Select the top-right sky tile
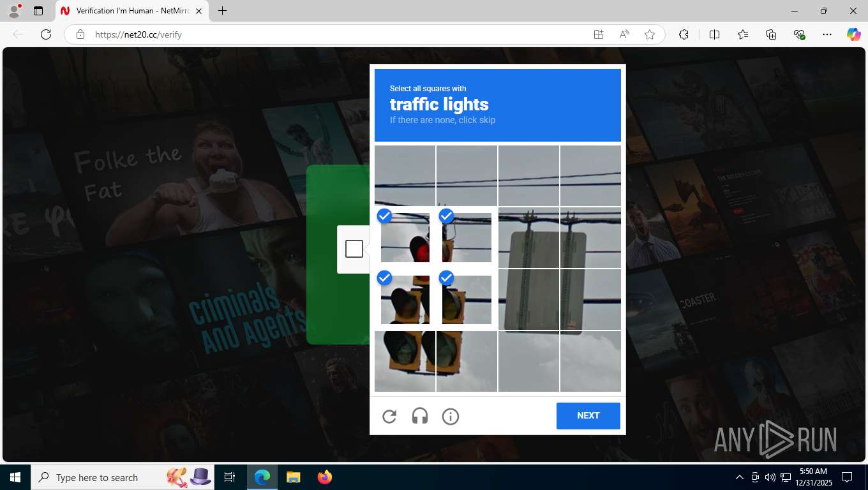868x490 pixels. click(x=590, y=175)
